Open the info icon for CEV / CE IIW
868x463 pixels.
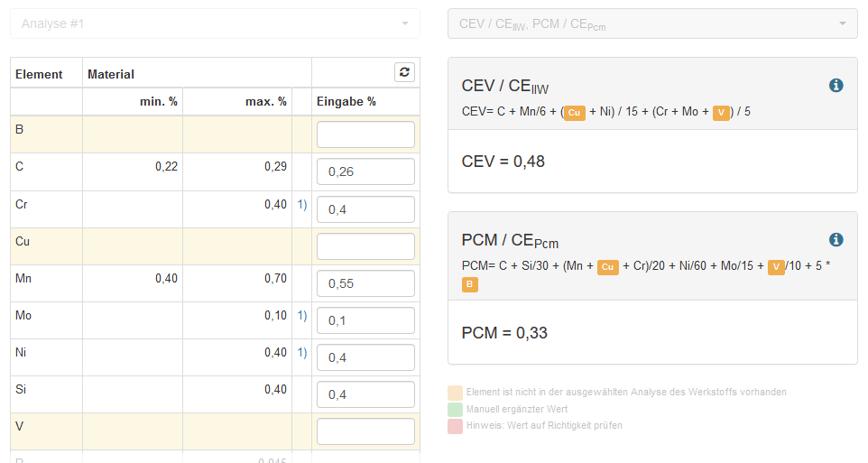pos(836,85)
